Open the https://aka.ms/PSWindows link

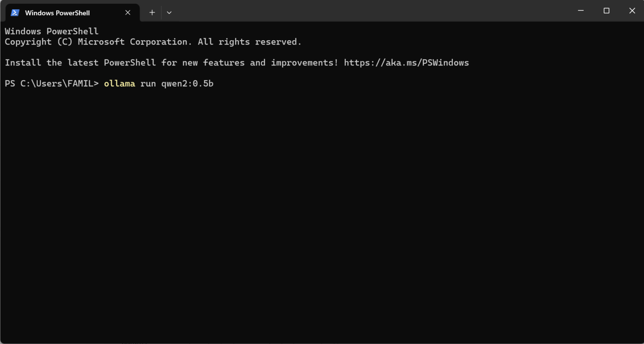[406, 63]
